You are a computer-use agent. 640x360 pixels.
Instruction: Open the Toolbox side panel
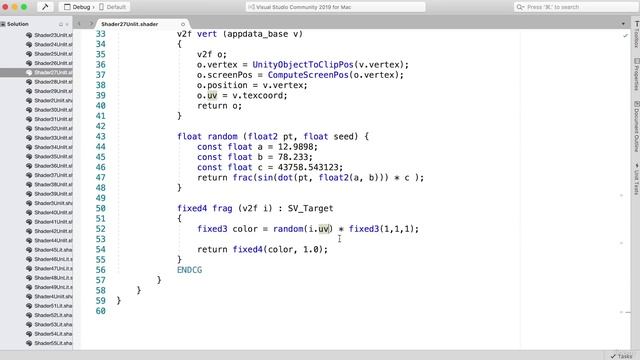(x=636, y=34)
